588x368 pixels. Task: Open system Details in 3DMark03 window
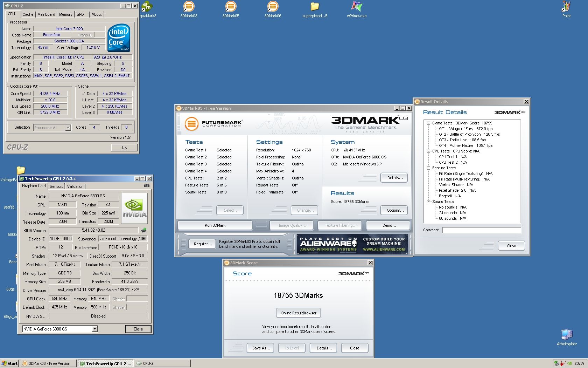[395, 178]
